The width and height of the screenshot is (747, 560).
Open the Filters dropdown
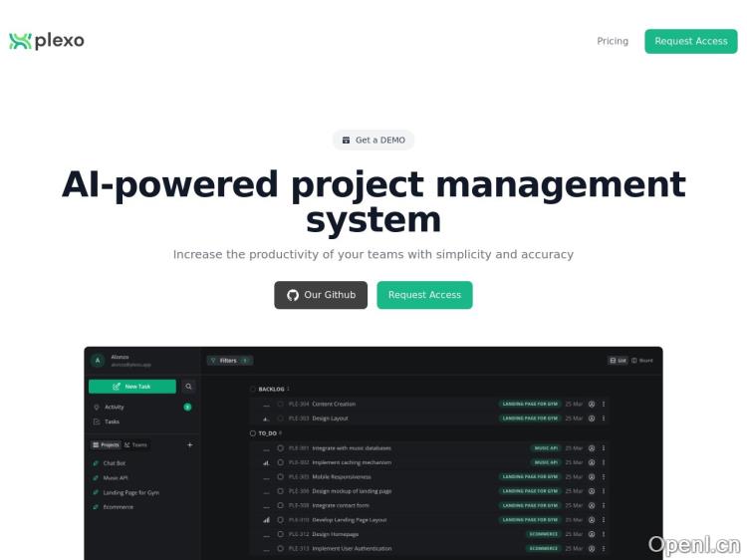[x=229, y=361]
